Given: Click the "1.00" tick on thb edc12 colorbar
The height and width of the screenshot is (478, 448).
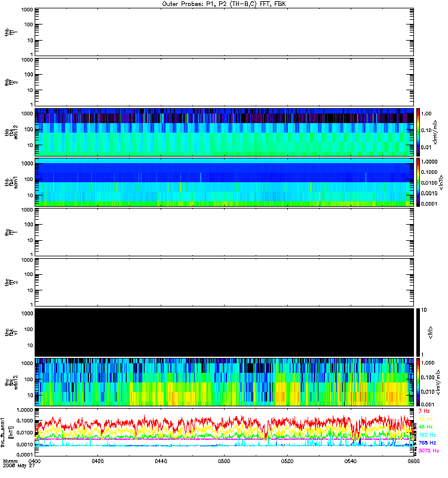Looking at the screenshot, I should coord(426,114).
